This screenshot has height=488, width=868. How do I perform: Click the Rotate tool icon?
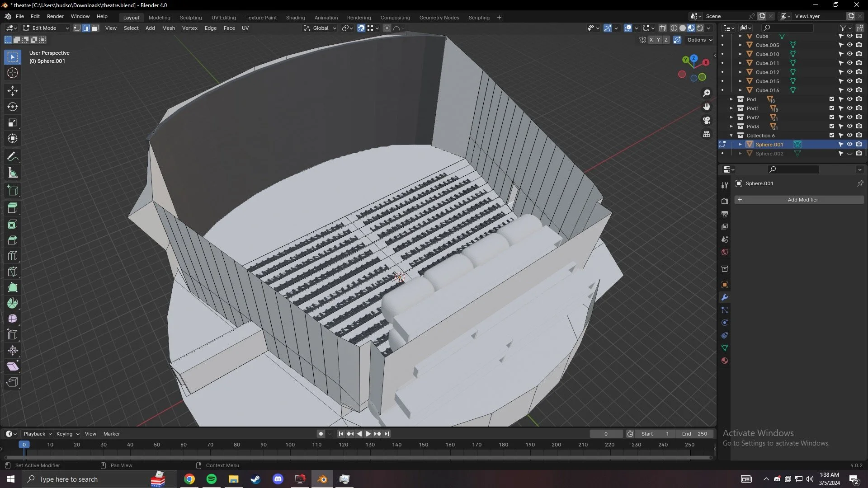pos(13,107)
